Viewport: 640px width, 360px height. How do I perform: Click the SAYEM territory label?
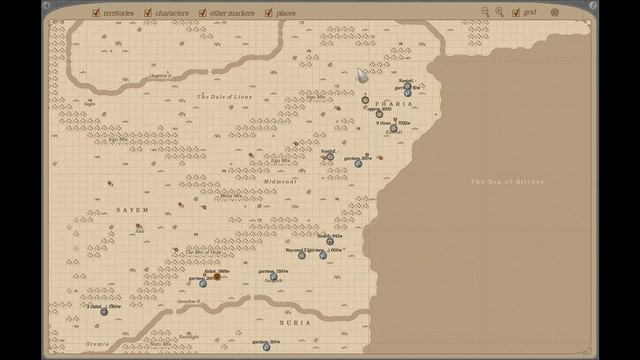tap(133, 210)
